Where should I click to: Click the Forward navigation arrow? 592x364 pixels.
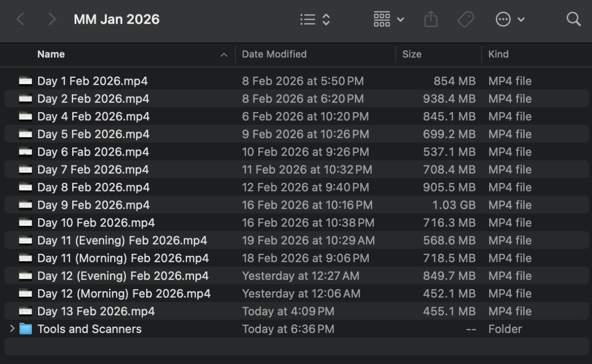(52, 19)
